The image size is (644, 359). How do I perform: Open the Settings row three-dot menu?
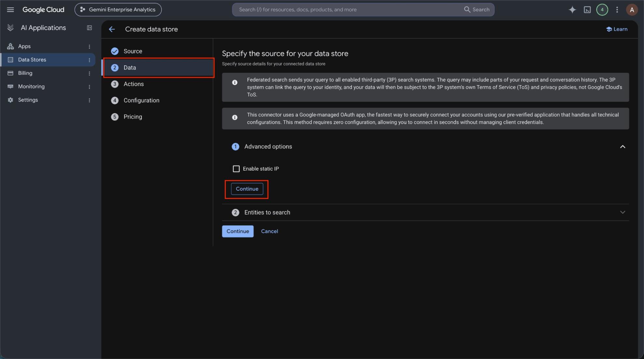(x=89, y=100)
